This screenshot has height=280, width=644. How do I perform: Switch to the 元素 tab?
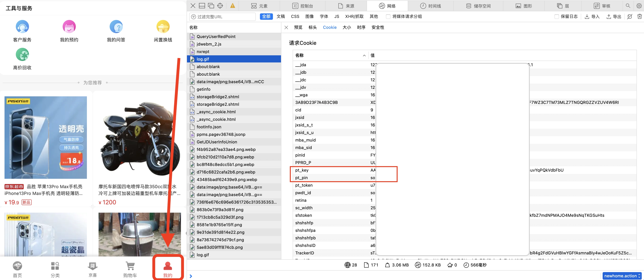click(x=259, y=6)
